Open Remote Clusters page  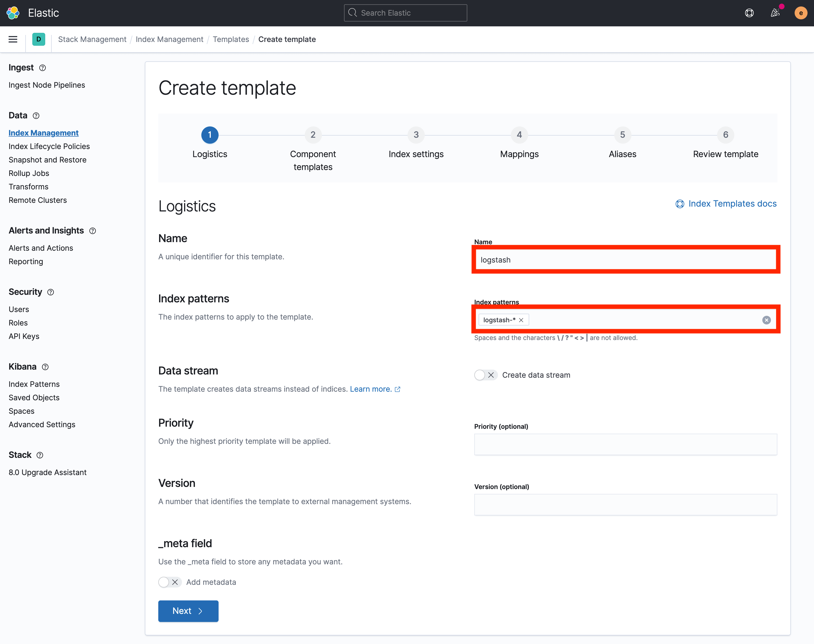click(x=38, y=200)
